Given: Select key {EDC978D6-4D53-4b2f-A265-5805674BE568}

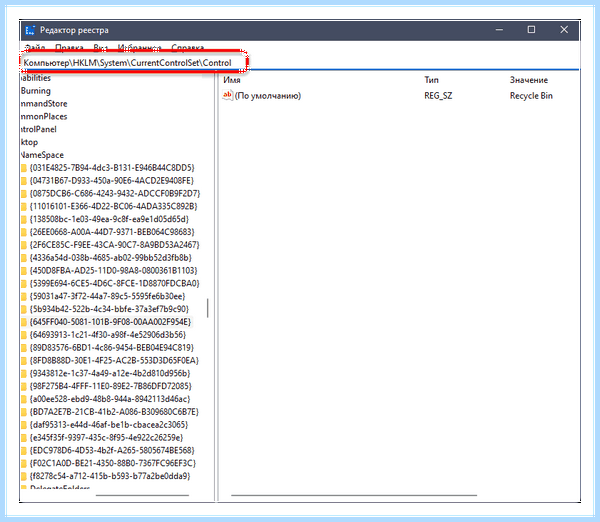Looking at the screenshot, I should tap(112, 450).
